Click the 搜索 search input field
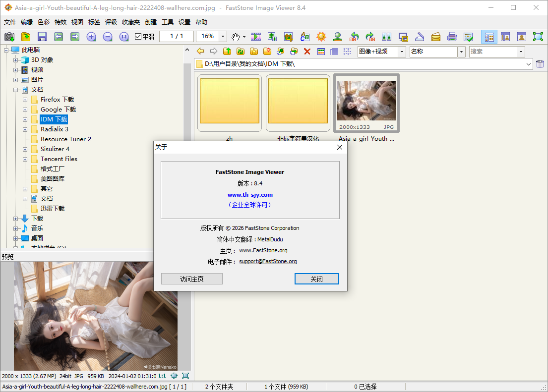 (x=493, y=52)
